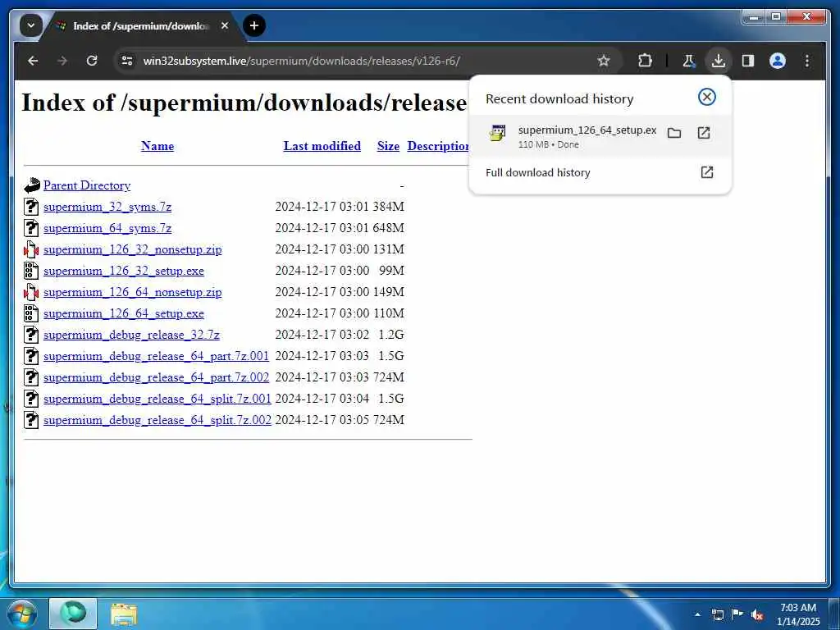
Task: Download supermium_debug_release_64_split.7z.001
Action: coord(157,399)
